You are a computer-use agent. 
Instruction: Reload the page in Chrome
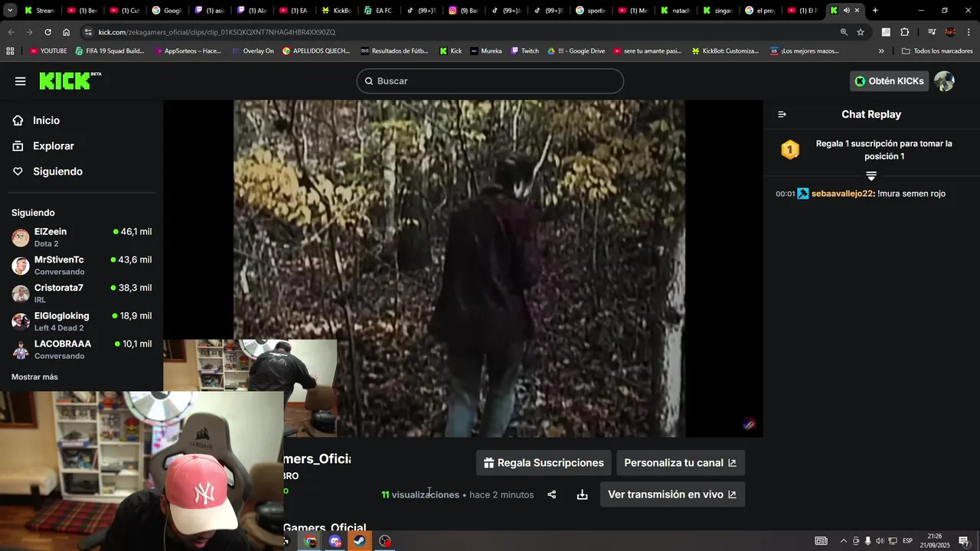tap(47, 32)
